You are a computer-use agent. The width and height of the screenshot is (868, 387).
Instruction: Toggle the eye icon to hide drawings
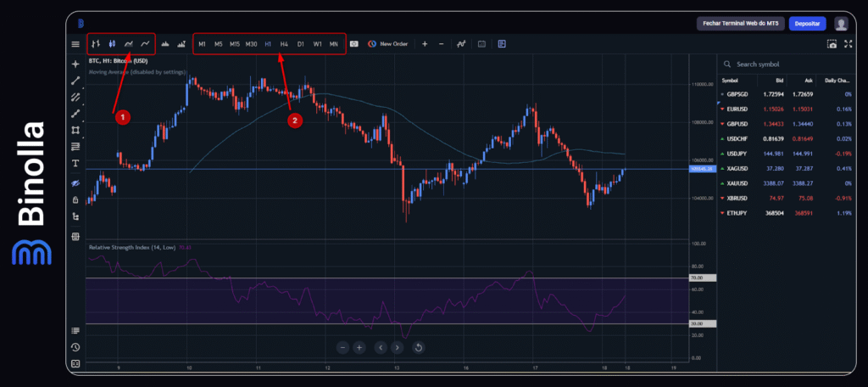75,183
